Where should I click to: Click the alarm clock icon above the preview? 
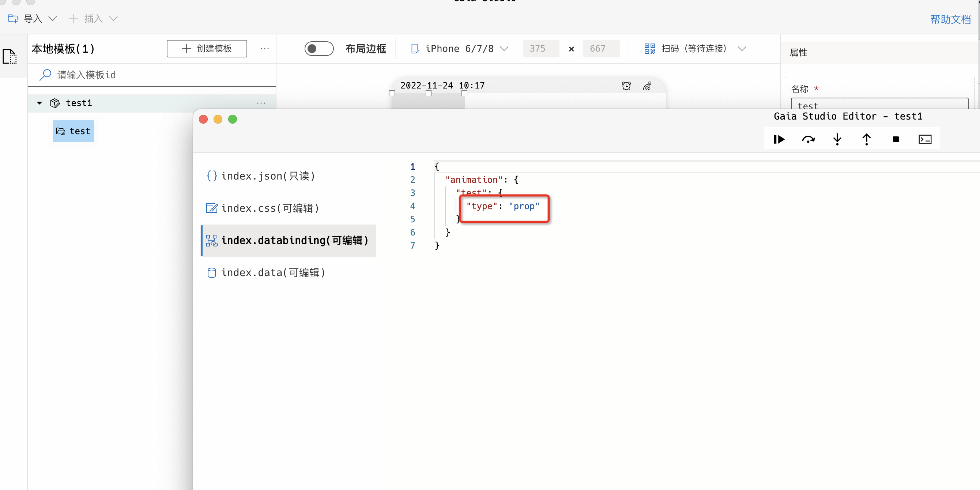(626, 86)
